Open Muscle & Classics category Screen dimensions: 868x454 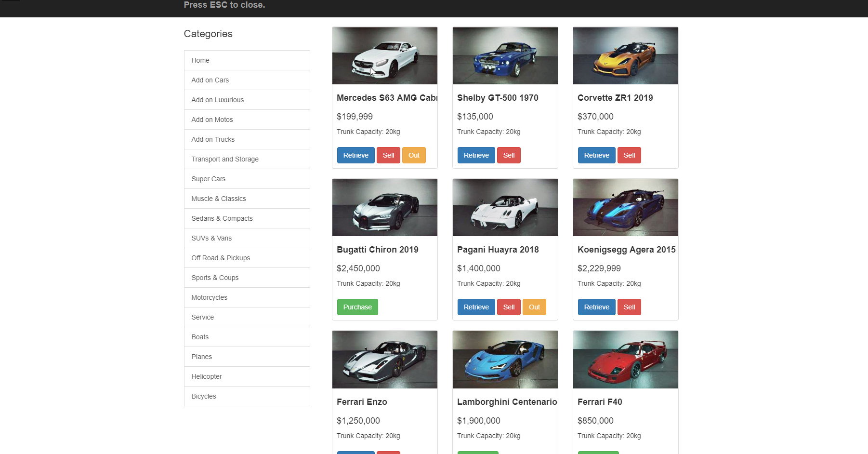click(x=247, y=199)
